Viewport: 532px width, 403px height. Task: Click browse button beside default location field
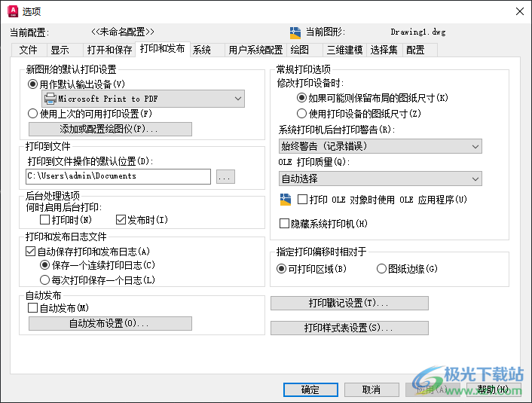(225, 176)
